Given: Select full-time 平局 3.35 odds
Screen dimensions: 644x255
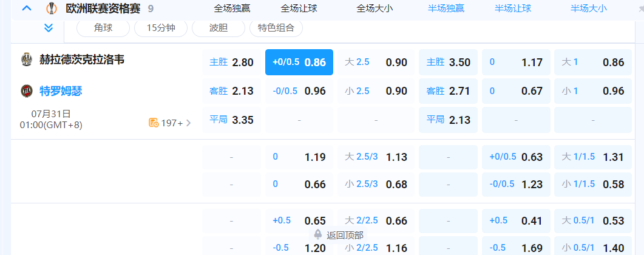Looking at the screenshot, I should tap(231, 120).
